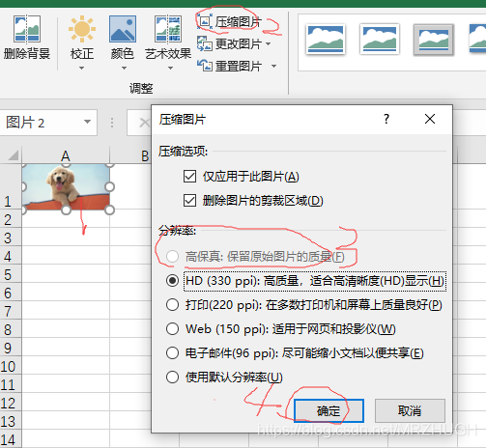Close the 压缩图片 dialog
The image size is (486, 448).
coord(430,119)
